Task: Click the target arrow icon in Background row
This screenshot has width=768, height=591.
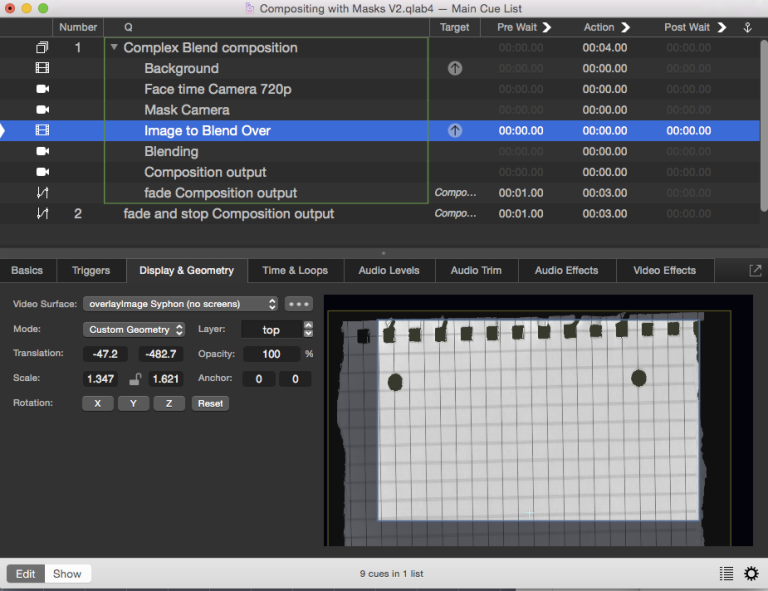Action: (455, 69)
